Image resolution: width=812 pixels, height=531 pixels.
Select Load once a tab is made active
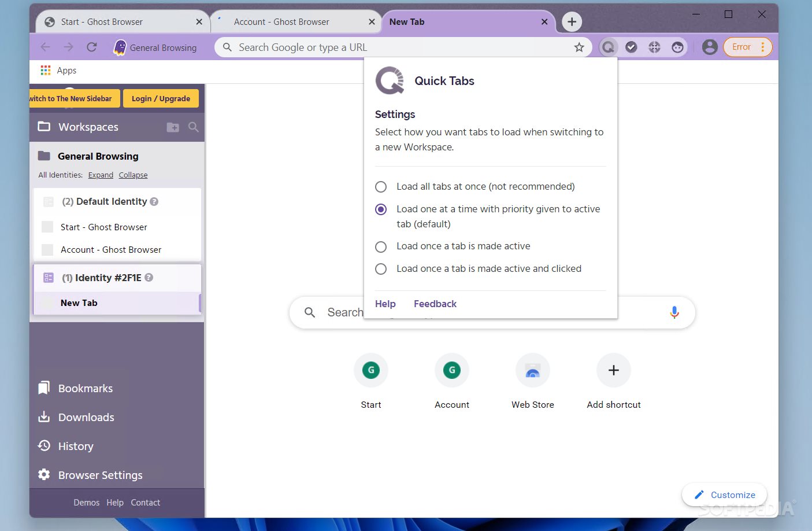pos(381,247)
